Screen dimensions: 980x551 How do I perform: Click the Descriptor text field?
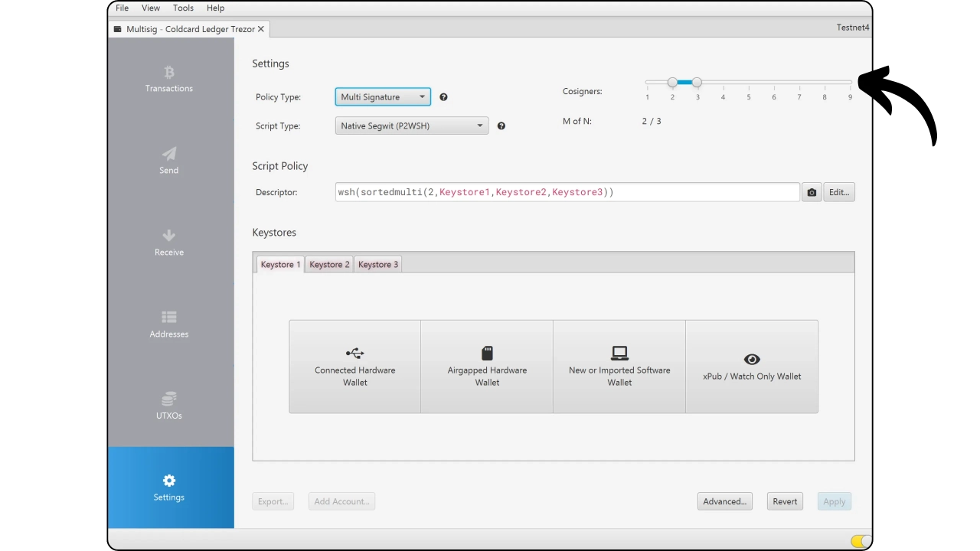567,192
